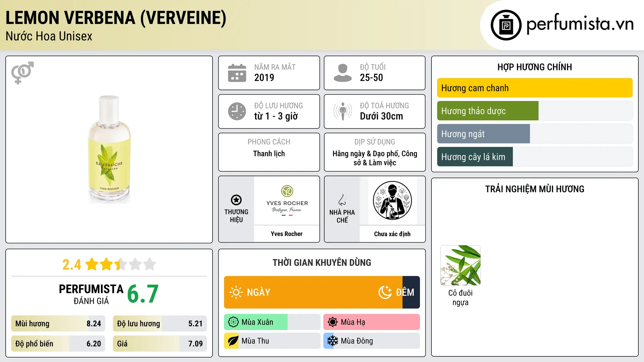
Task: Click the user rating number 2.4
Action: click(x=72, y=265)
